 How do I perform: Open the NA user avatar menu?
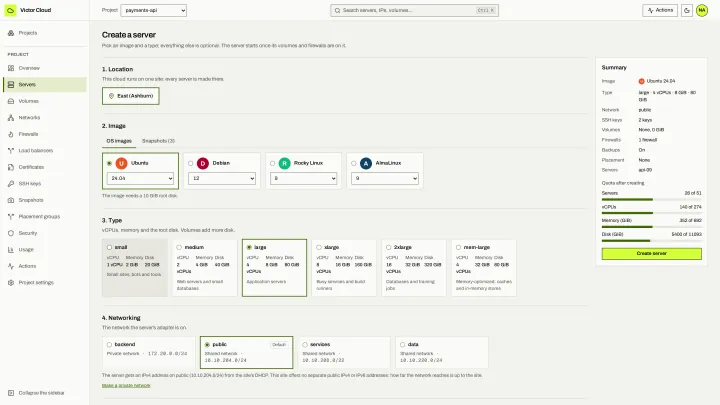702,10
